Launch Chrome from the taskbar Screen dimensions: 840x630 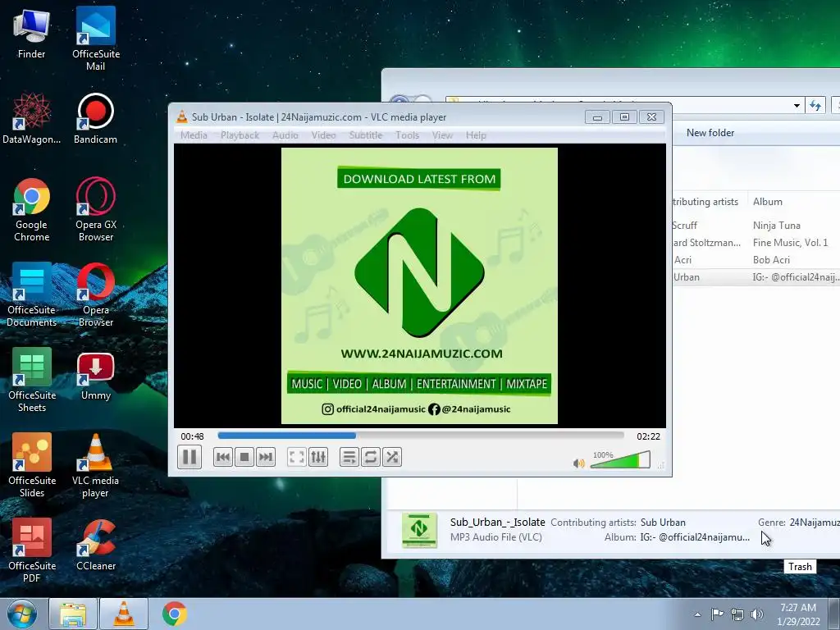point(175,614)
